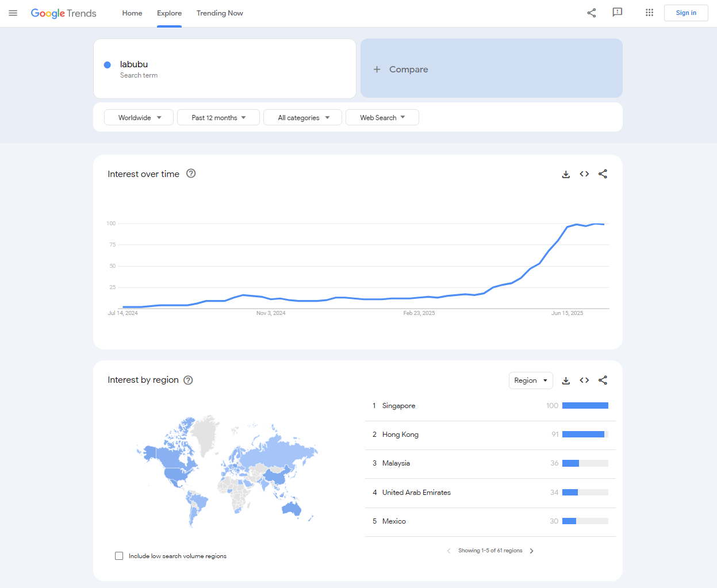Image resolution: width=717 pixels, height=588 pixels.
Task: Click the Google Trends logo
Action: [x=63, y=13]
